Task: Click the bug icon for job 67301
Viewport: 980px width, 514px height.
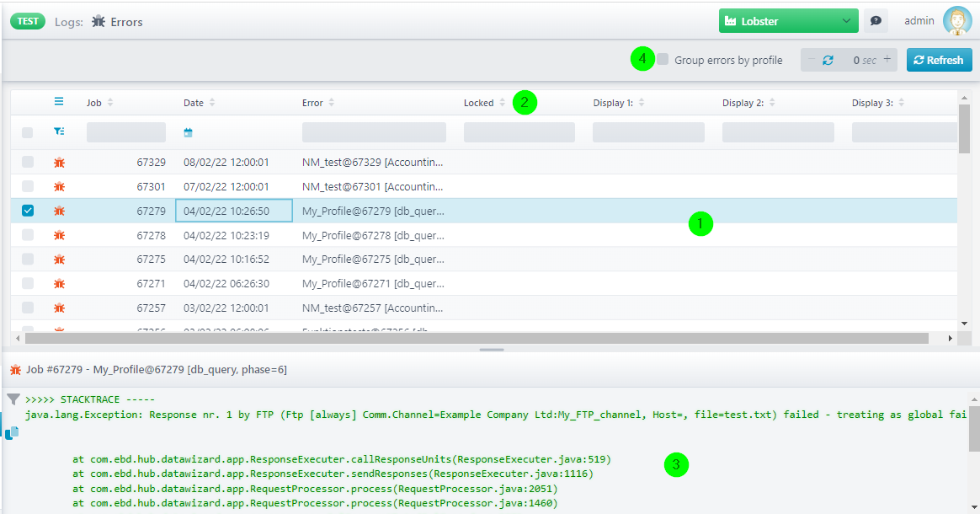Action: 60,186
